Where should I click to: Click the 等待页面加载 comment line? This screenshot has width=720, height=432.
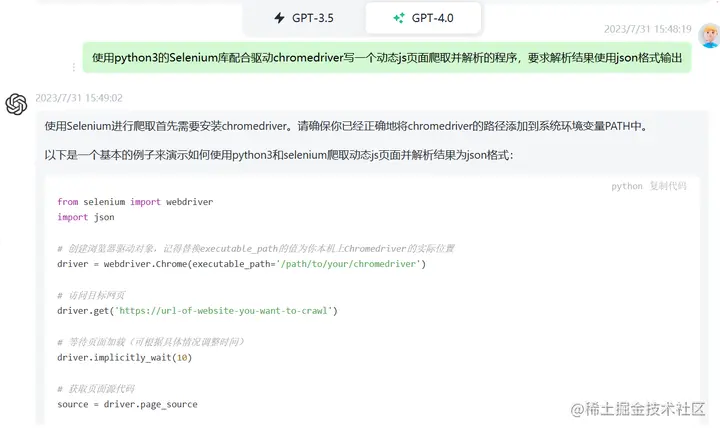151,342
